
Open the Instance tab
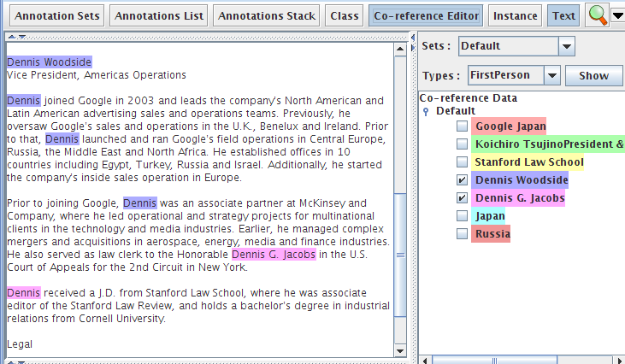[x=515, y=15]
